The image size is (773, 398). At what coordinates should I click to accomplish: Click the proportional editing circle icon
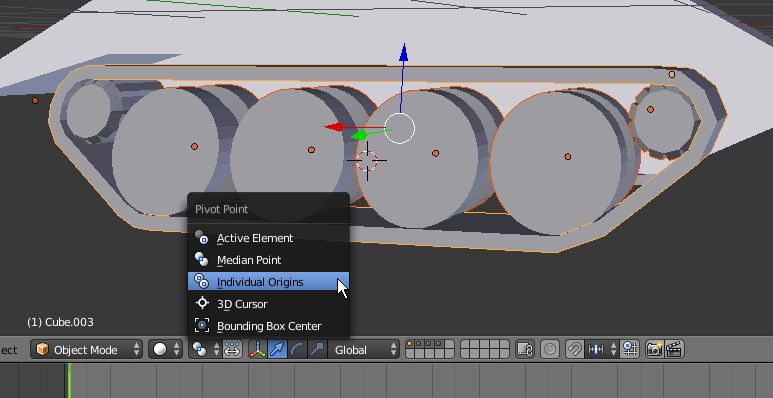(x=550, y=350)
